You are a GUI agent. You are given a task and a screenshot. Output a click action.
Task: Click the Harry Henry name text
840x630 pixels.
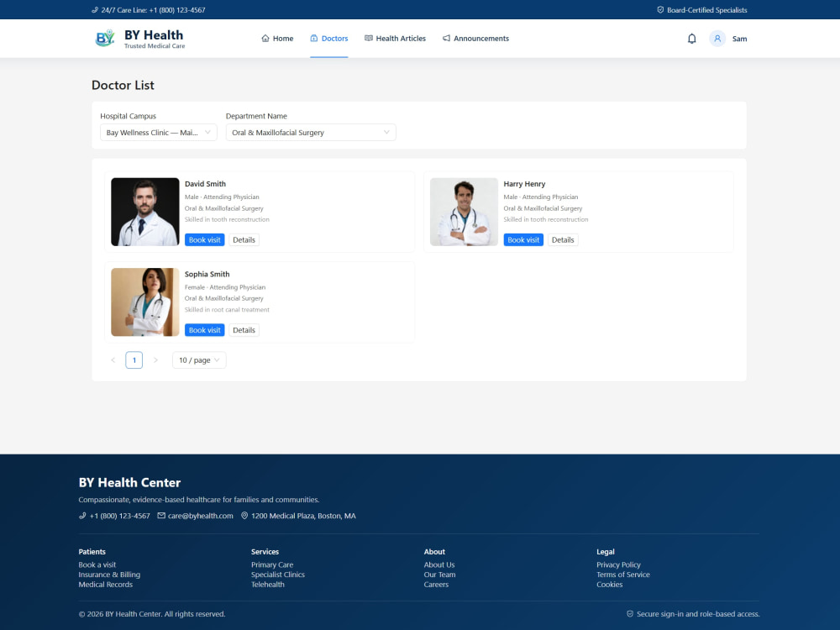point(524,184)
